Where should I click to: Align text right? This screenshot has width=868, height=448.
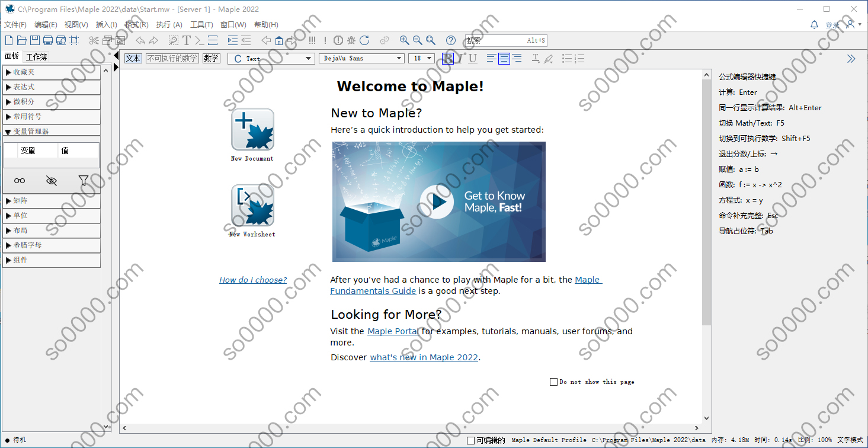tap(517, 58)
